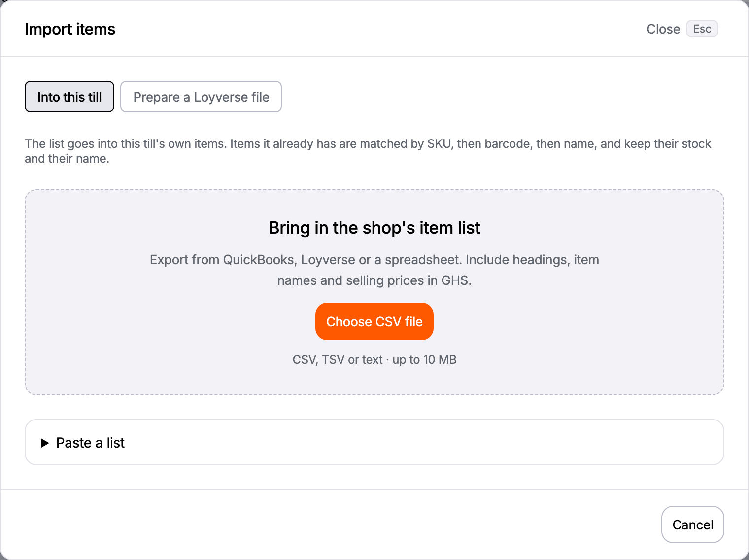Click the "The list goes into this till's own items" text
Image resolution: width=749 pixels, height=560 pixels.
pos(368,151)
